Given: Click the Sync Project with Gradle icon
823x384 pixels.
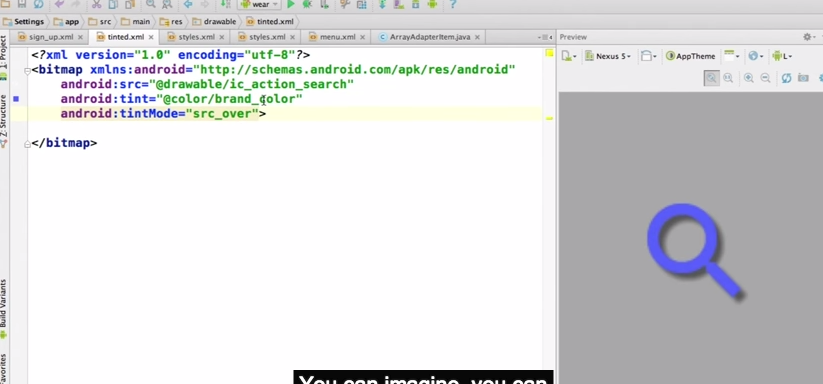Looking at the screenshot, I should click(x=382, y=4).
